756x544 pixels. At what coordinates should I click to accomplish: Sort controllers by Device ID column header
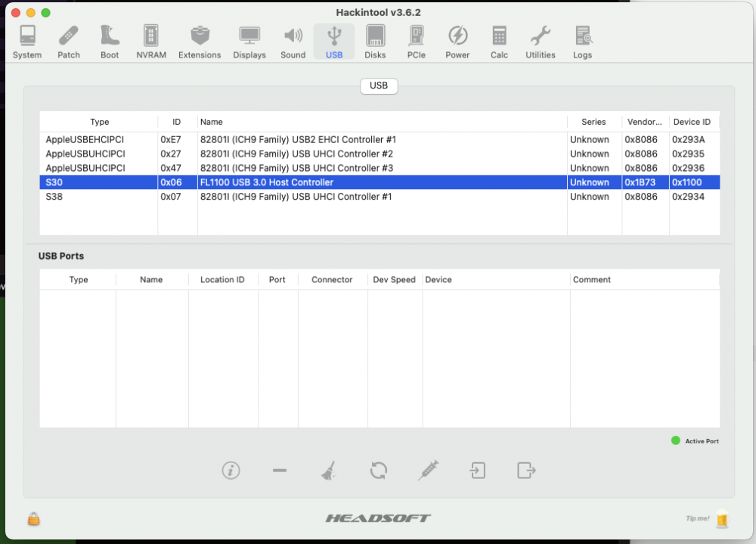(x=692, y=122)
